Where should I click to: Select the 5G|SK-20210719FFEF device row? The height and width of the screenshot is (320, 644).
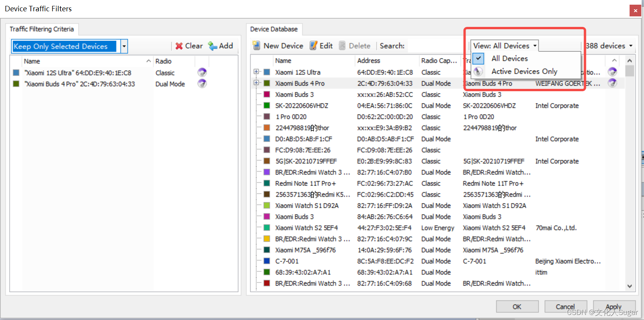[438, 161]
